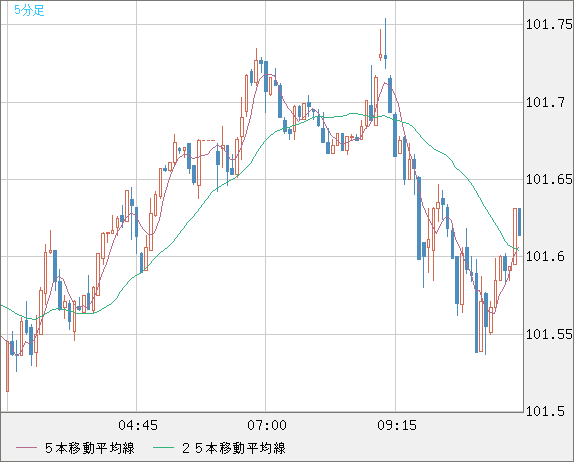Click the 09:15 time axis label

coord(397,425)
